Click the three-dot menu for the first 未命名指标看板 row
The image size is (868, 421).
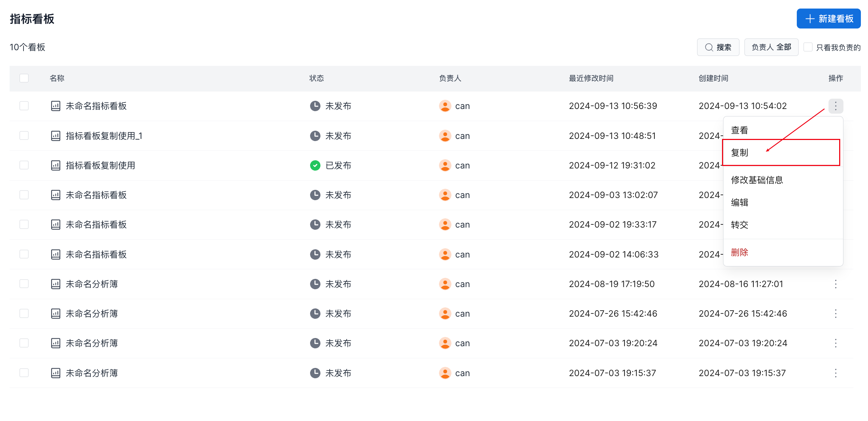[835, 106]
